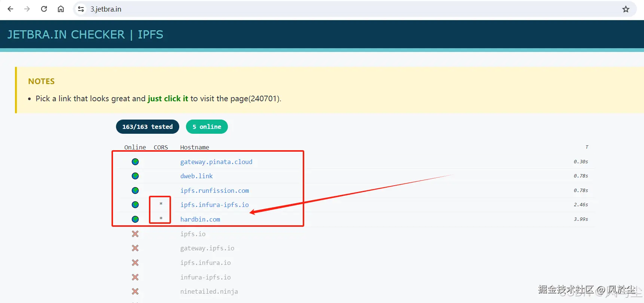Click the online status globe for gateway.pinata.cloud
The height and width of the screenshot is (303, 644).
pyautogui.click(x=135, y=162)
